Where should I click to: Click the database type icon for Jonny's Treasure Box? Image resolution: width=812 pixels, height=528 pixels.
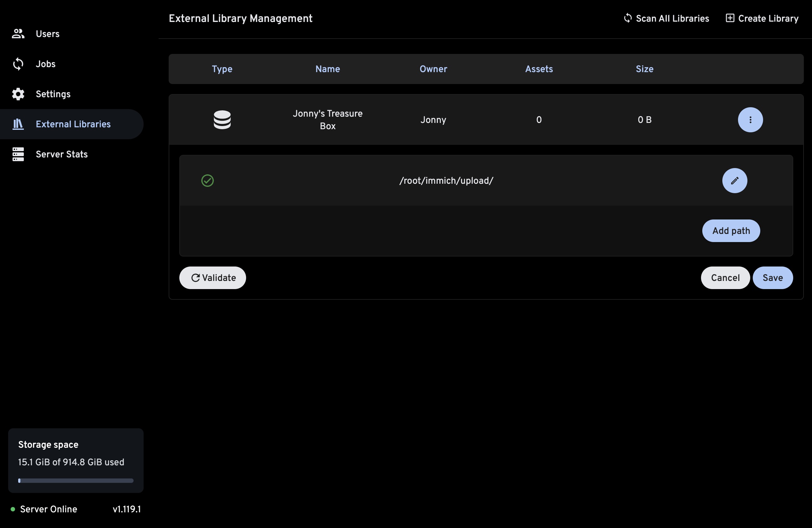(x=222, y=119)
